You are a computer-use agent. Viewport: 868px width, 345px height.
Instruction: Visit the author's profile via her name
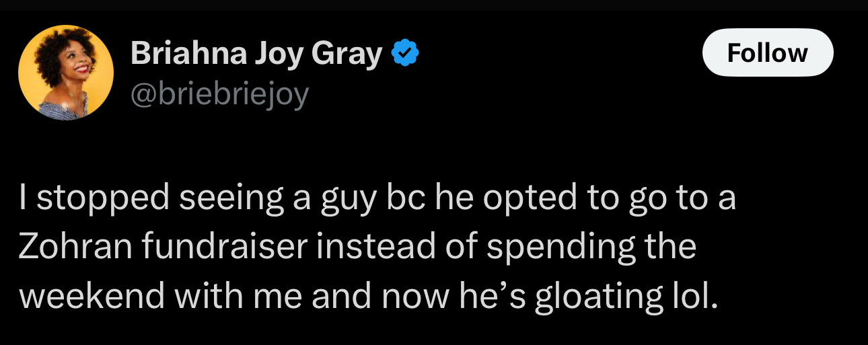[256, 54]
